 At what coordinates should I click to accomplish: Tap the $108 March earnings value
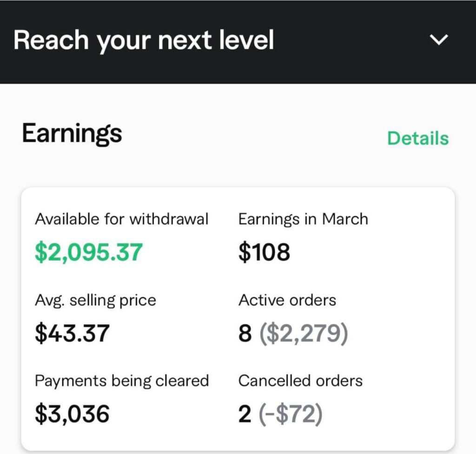(264, 252)
